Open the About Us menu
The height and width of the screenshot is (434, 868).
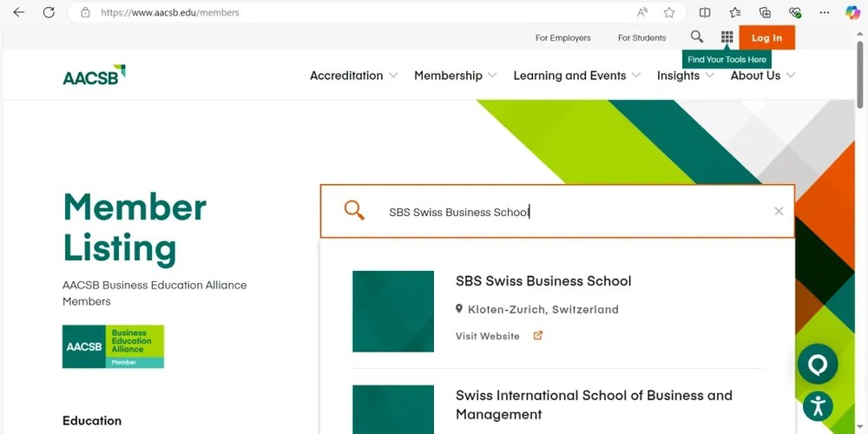756,76
